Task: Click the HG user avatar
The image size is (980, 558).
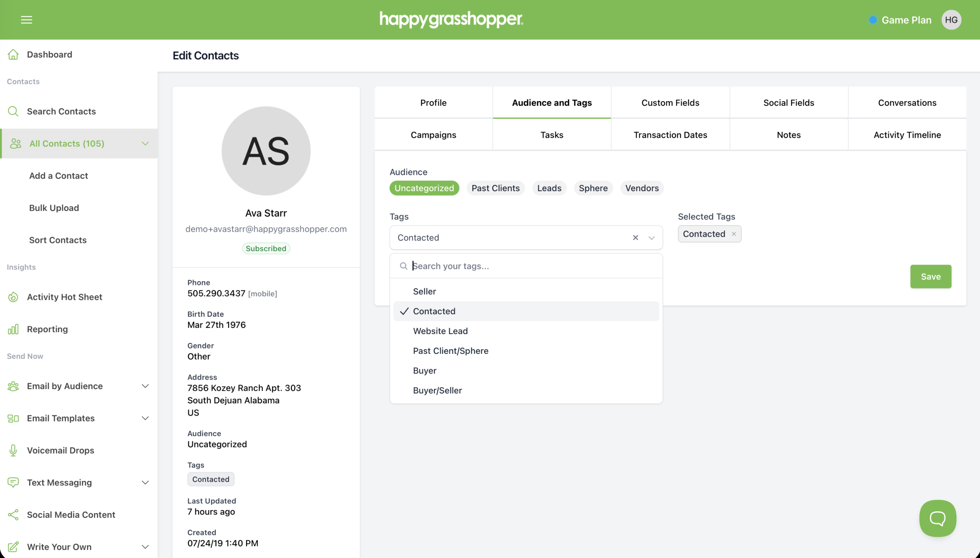Action: click(x=951, y=20)
